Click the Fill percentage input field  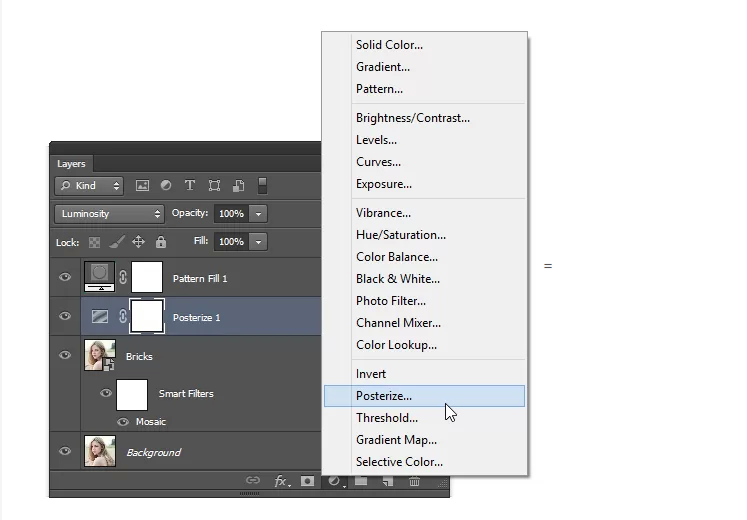[x=230, y=242]
